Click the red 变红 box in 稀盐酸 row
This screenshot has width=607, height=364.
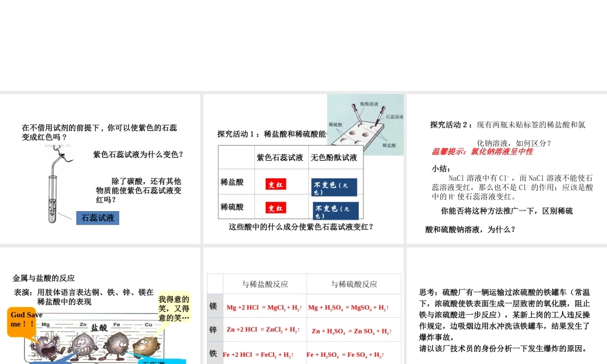[x=276, y=184]
